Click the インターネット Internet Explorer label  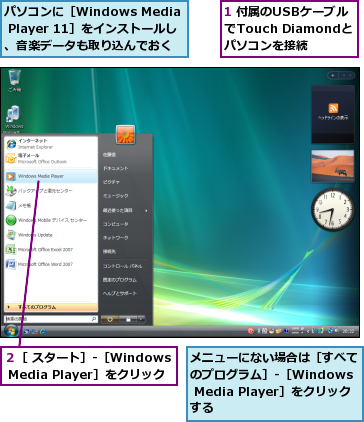point(35,144)
